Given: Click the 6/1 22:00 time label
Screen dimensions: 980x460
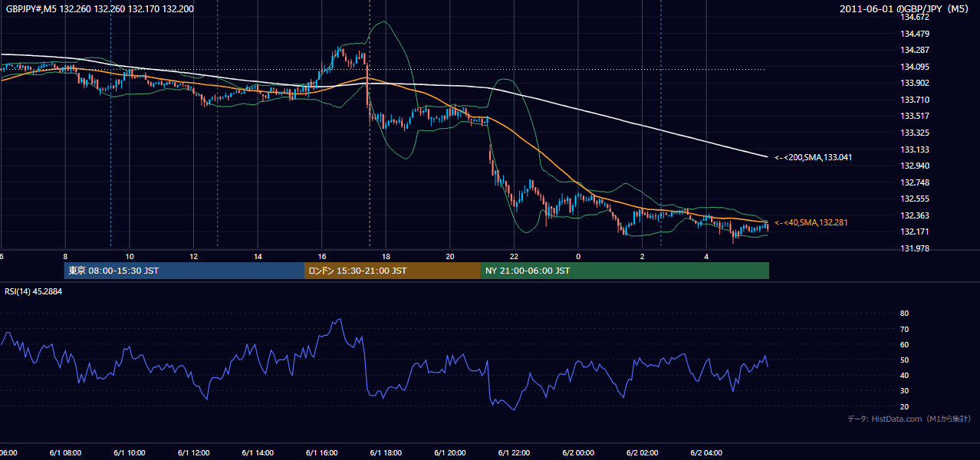Looking at the screenshot, I should (514, 452).
